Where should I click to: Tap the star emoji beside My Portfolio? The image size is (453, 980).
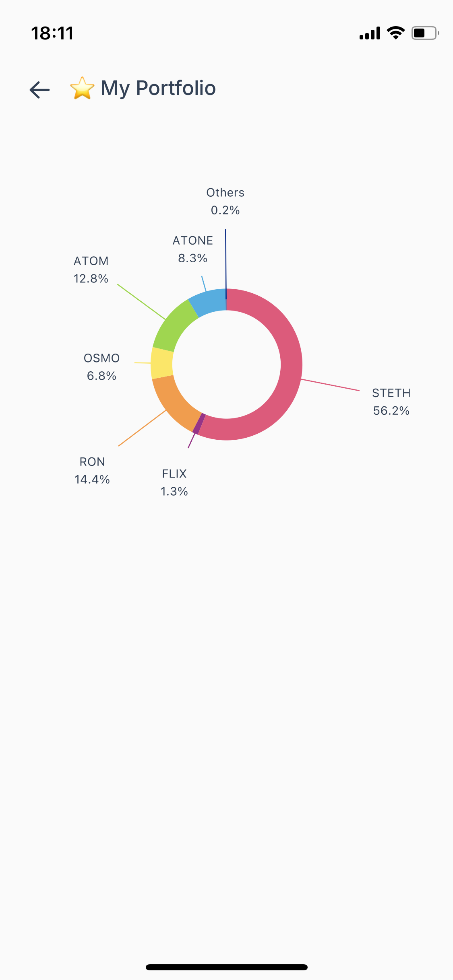tap(82, 88)
